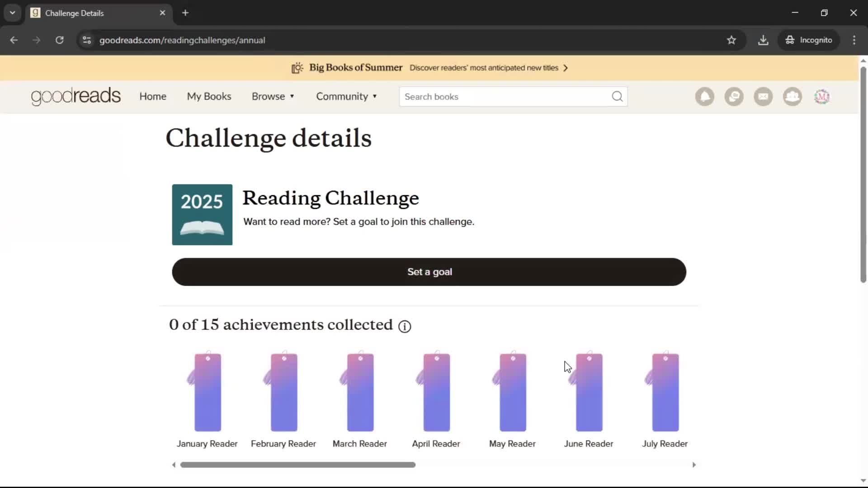Select the February Reader bookmark
The width and height of the screenshot is (868, 488).
pyautogui.click(x=283, y=391)
